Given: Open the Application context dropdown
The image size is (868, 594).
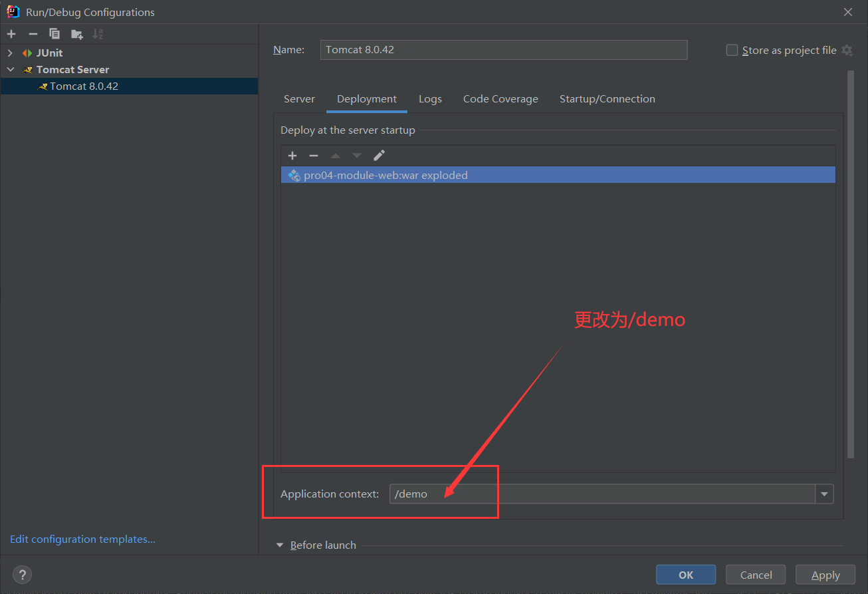Looking at the screenshot, I should [825, 494].
